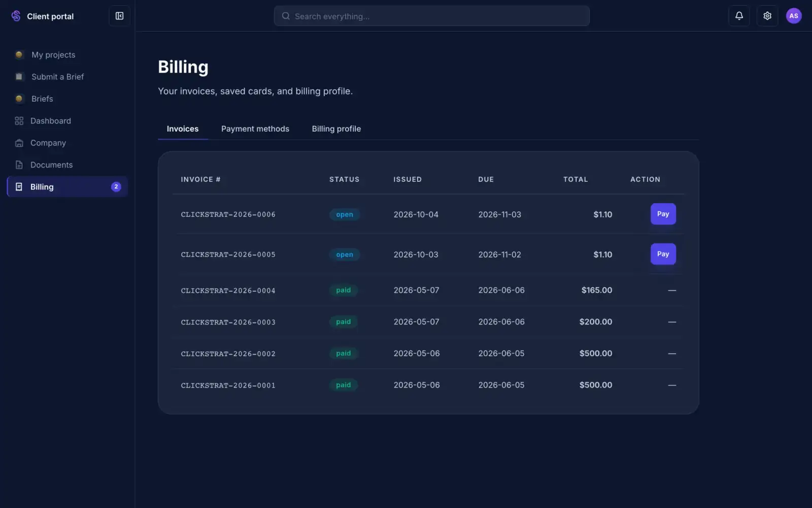The width and height of the screenshot is (812, 508).
Task: Switch to the Payment methods tab
Action: pos(255,129)
